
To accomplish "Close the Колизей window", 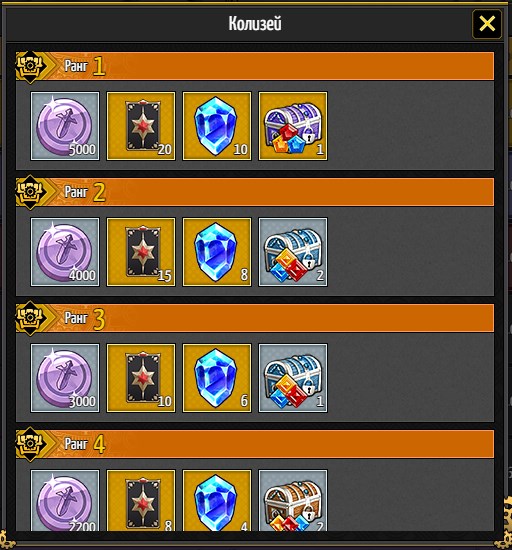I will pos(487,24).
